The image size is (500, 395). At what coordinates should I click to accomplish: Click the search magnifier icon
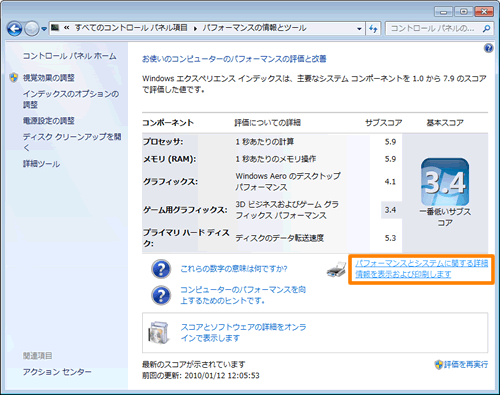click(x=486, y=29)
